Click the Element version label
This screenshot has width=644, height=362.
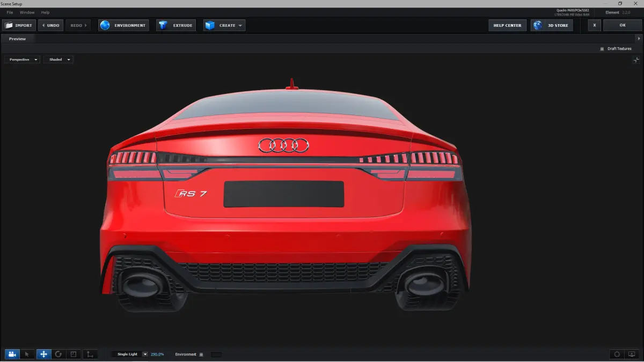click(x=618, y=12)
